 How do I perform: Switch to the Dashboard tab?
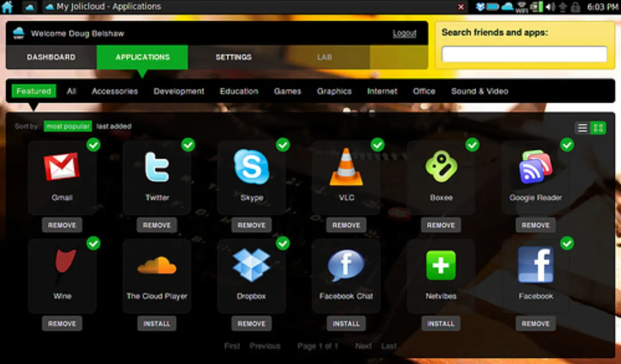coord(51,57)
